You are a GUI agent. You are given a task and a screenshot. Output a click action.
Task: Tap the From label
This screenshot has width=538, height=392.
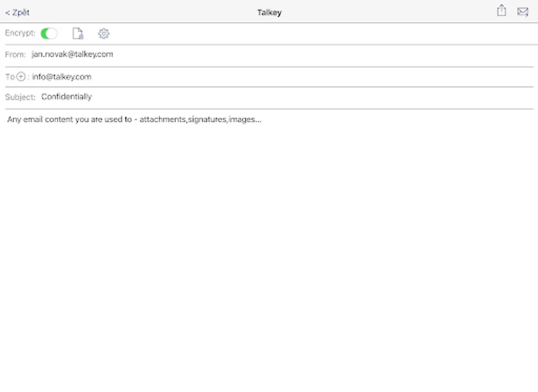pyautogui.click(x=15, y=55)
